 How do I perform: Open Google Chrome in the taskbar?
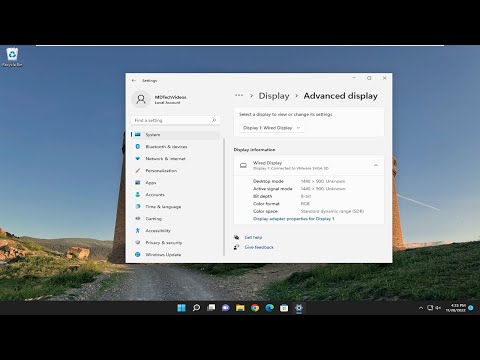click(255, 308)
